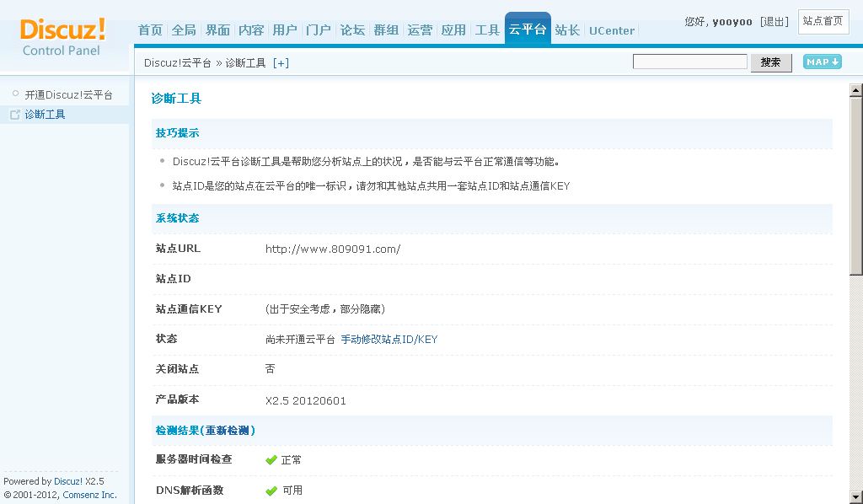
Task: Click the 站点首页 button
Action: [x=823, y=21]
